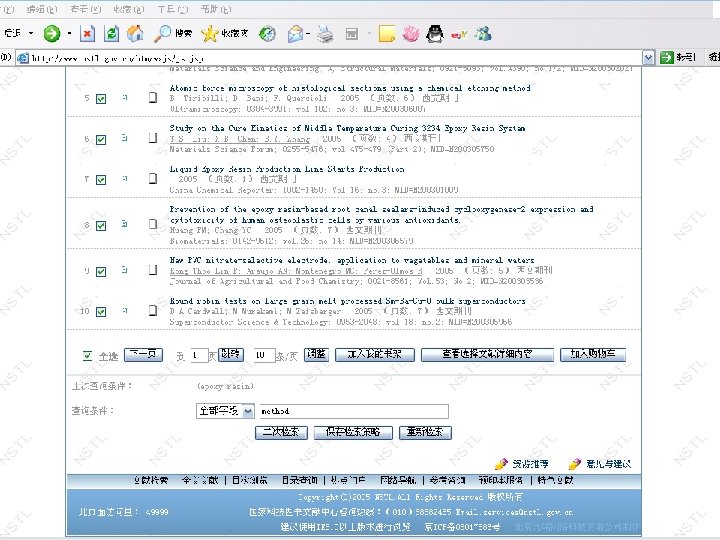Click the small green detail icon for result 8

click(124, 224)
